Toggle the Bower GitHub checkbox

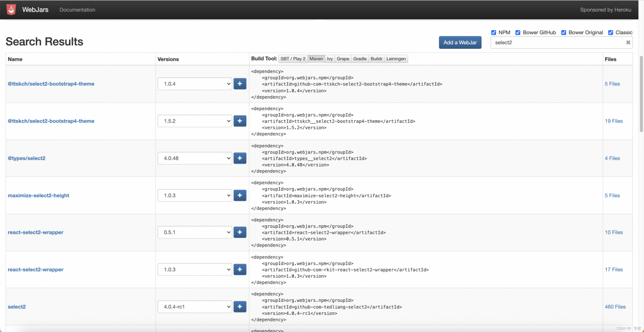pos(518,33)
